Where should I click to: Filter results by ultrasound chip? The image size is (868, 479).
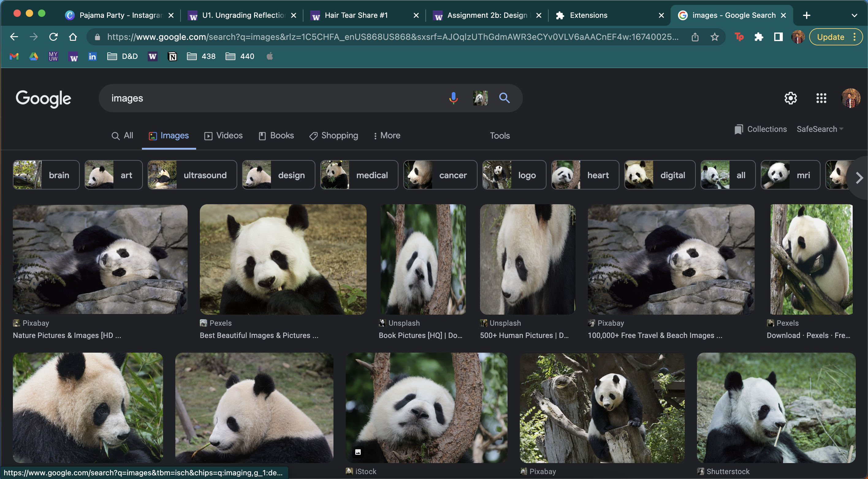tap(192, 175)
